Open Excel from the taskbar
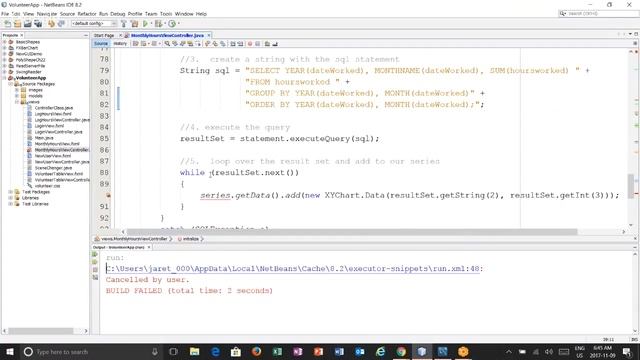The width and height of the screenshot is (640, 360). coord(277,351)
